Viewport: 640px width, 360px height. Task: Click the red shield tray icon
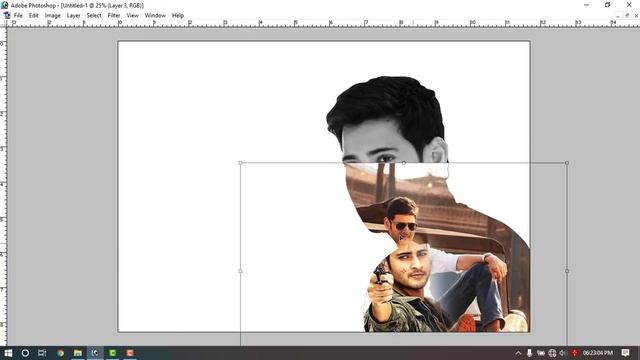[x=575, y=353]
